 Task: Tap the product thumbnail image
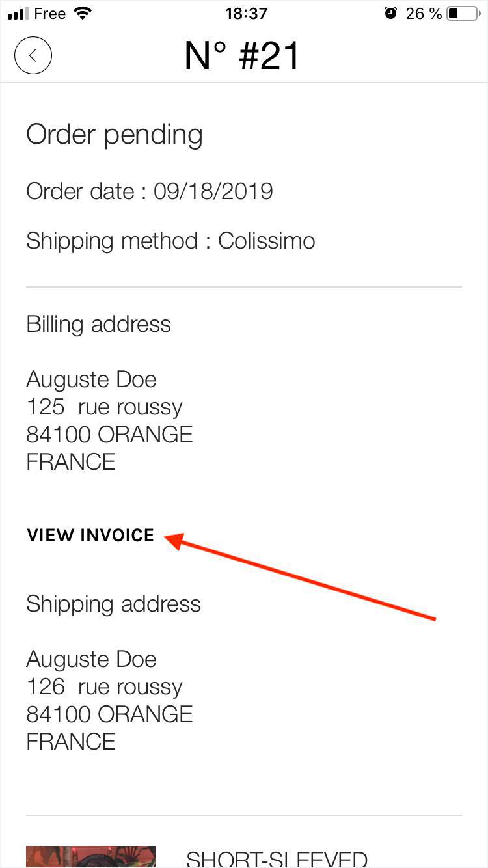coord(90,857)
